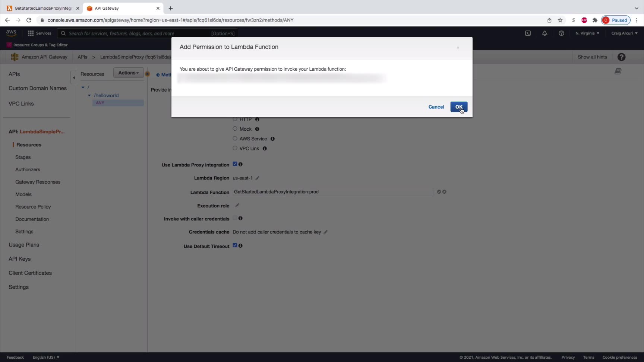This screenshot has height=362, width=644.
Task: Cancel Lambda Function edit with X icon
Action: 444,192
